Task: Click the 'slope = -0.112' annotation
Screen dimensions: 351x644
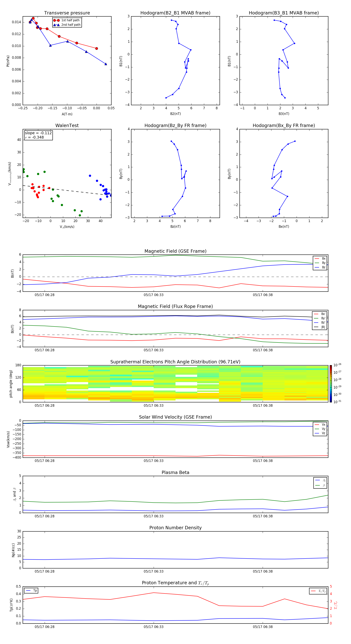Action: (38, 133)
